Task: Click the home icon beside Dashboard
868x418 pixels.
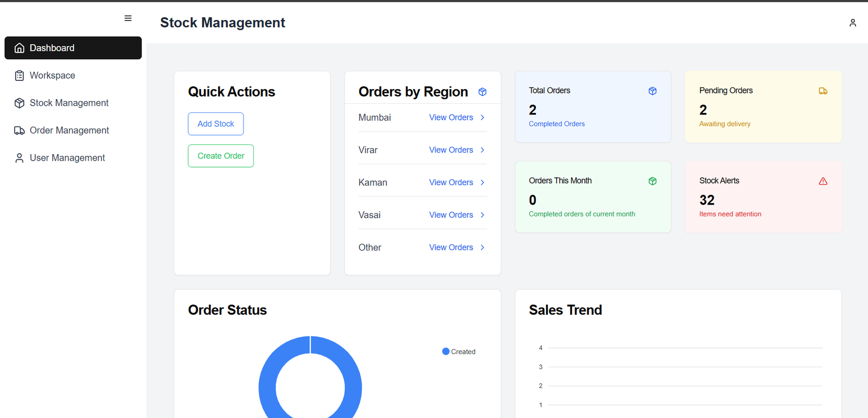Action: click(20, 48)
